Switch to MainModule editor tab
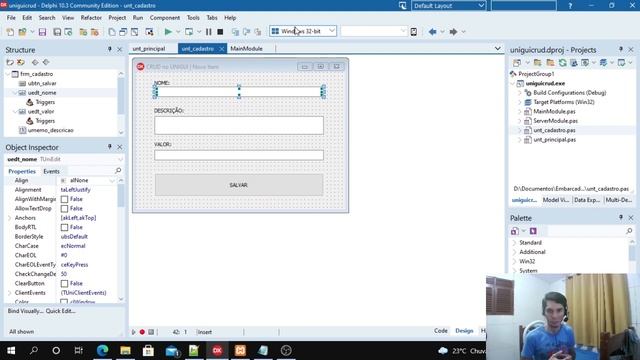Image resolution: width=640 pixels, height=360 pixels. coord(247,49)
